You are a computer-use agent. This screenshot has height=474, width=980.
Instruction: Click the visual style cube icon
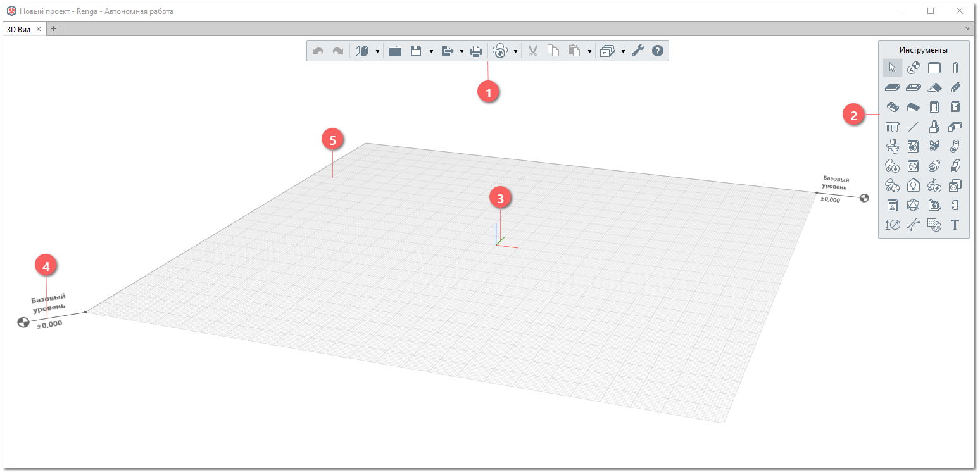[362, 51]
